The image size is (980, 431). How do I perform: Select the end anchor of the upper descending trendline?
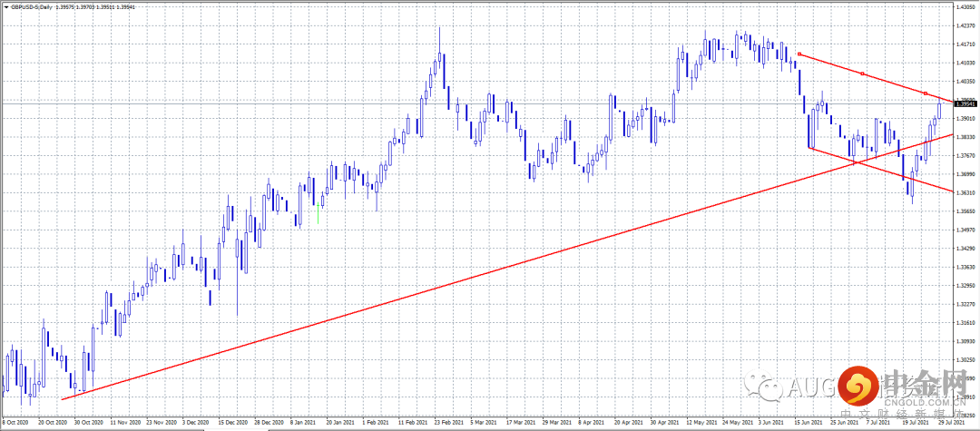click(x=925, y=93)
